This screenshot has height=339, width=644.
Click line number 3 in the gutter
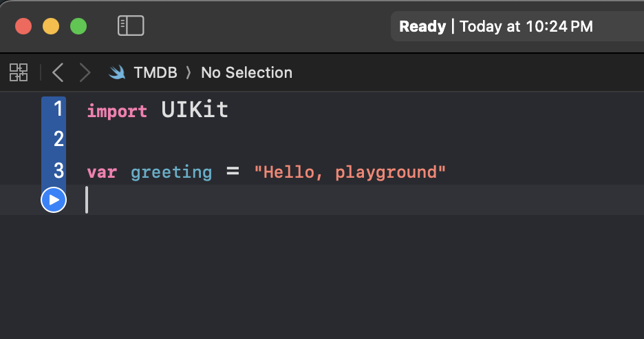tap(58, 170)
